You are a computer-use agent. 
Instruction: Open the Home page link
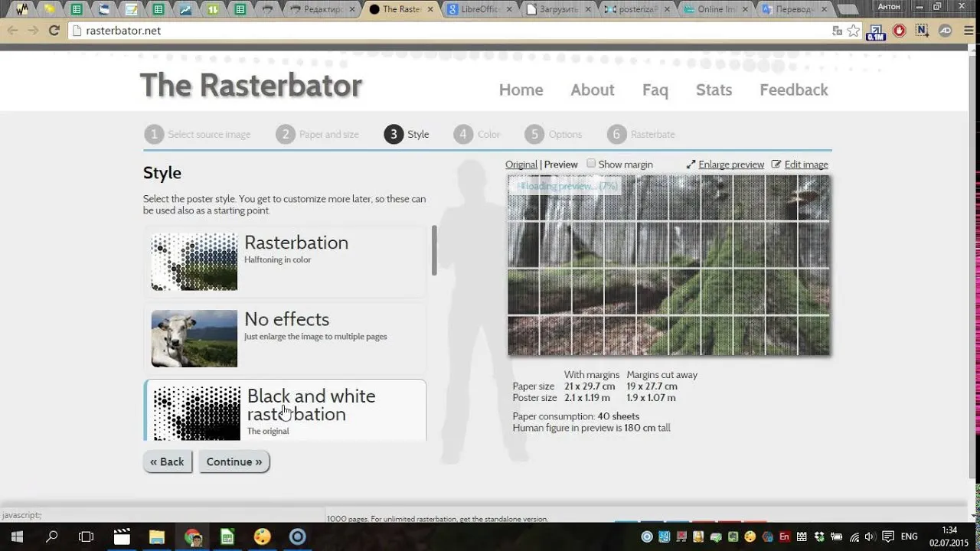(521, 90)
